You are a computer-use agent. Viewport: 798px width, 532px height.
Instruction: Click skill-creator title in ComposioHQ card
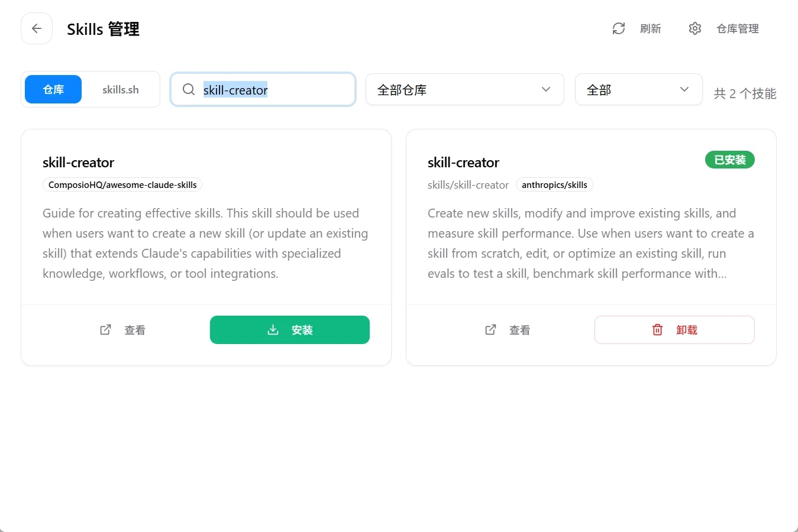click(78, 162)
